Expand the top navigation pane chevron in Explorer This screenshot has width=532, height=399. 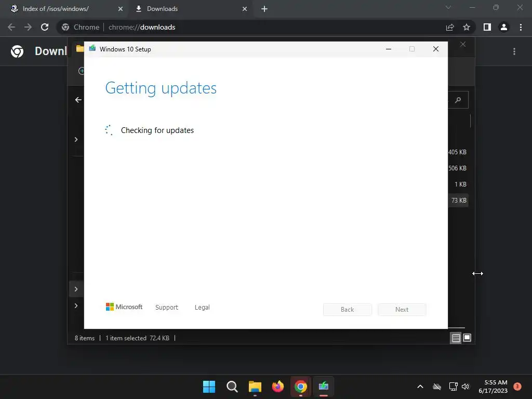[76, 140]
